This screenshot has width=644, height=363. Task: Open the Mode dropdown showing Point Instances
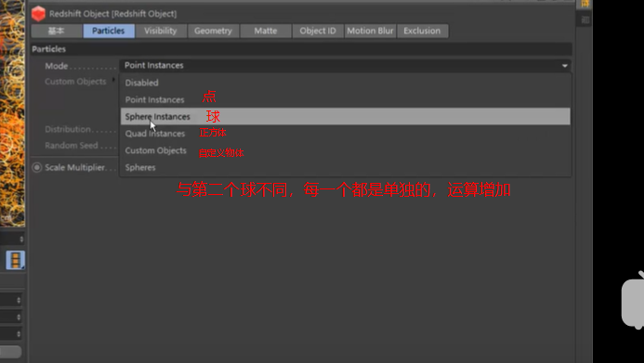pos(345,66)
